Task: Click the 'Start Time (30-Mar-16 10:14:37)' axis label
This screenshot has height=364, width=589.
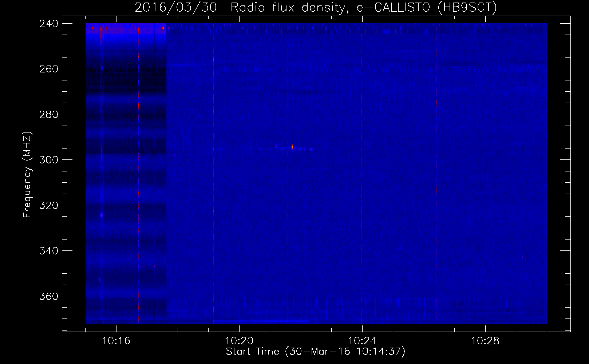Action: coord(316,352)
